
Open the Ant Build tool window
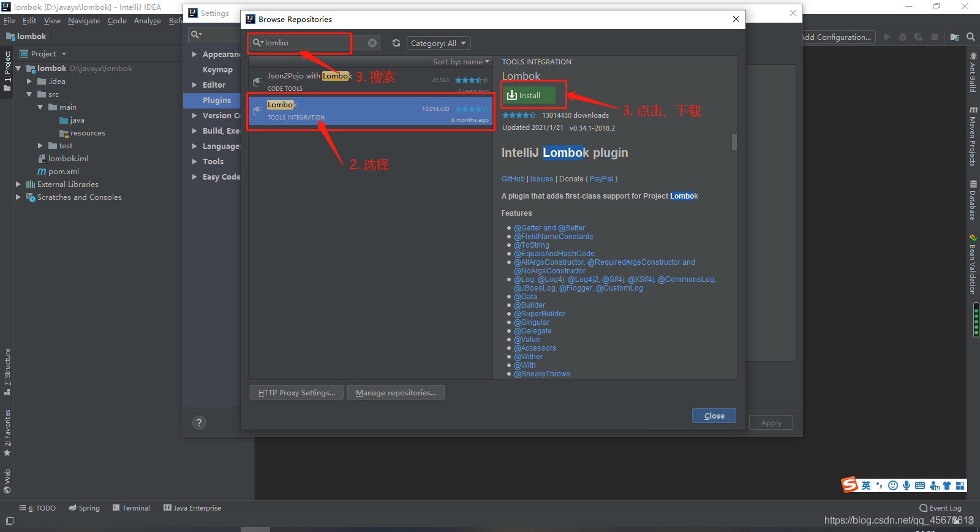(973, 72)
